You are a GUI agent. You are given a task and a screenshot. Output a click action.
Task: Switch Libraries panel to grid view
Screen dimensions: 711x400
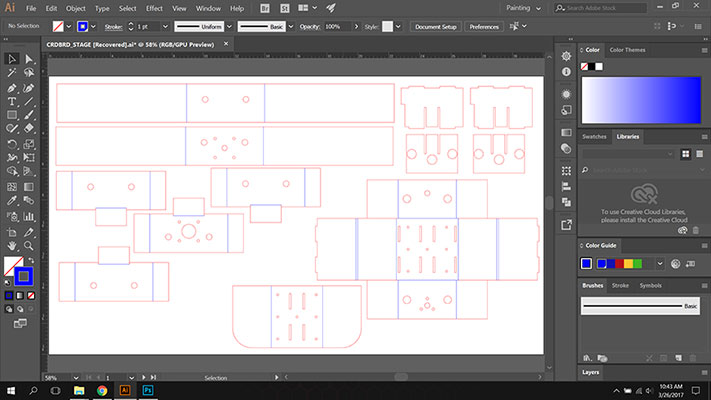686,154
